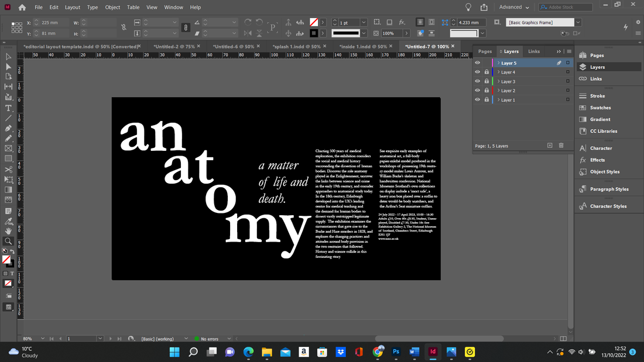Open the Discover lightbulb icon
The height and width of the screenshot is (362, 644).
pyautogui.click(x=468, y=8)
